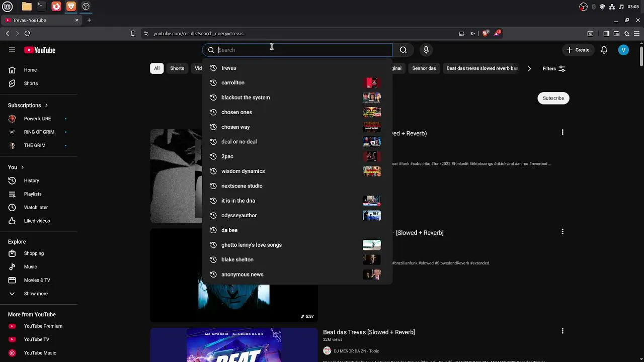Click the address bar URL
Viewport: 644px width, 362px height.
(x=198, y=33)
